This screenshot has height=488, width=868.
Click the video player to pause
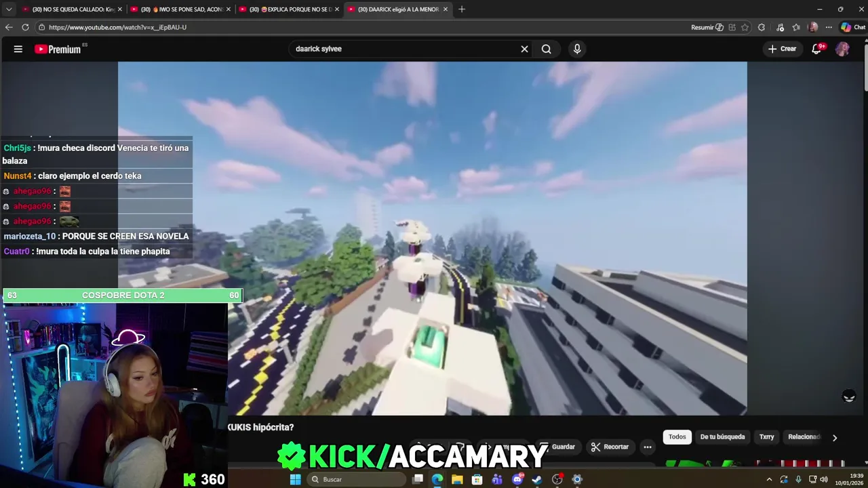click(433, 238)
